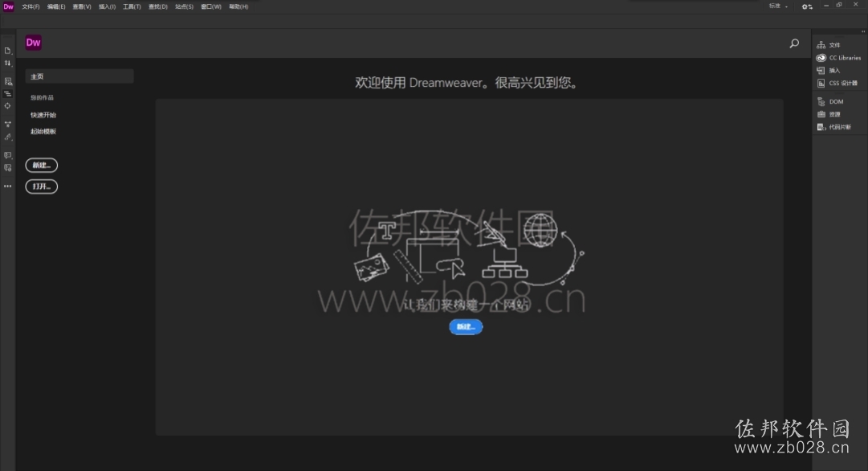Click the 代码片断 Snippets panel icon
The width and height of the screenshot is (868, 471).
[x=821, y=127]
